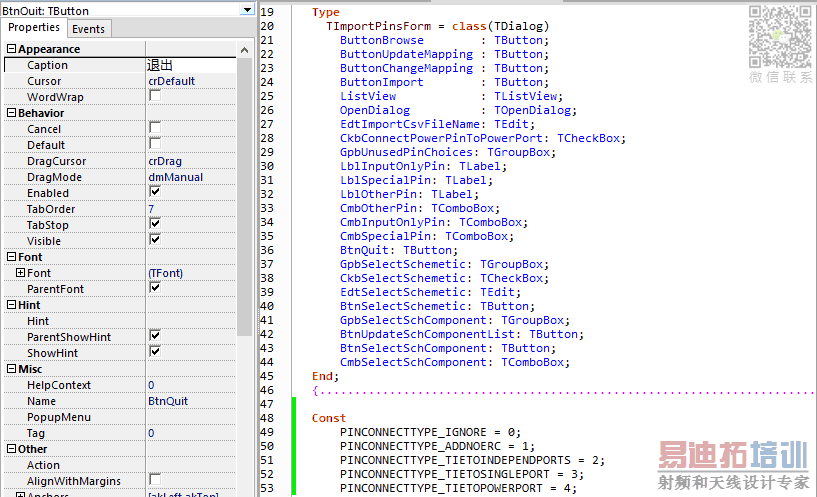This screenshot has width=817, height=497.
Task: Click the property grid vertical scrollbar thumb
Action: 244,196
